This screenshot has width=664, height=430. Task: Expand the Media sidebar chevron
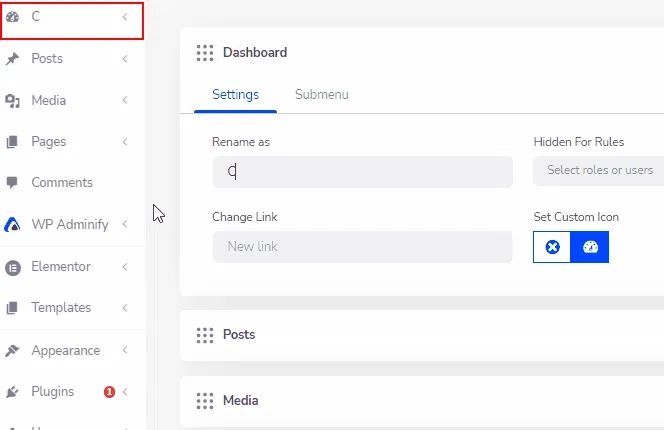124,100
